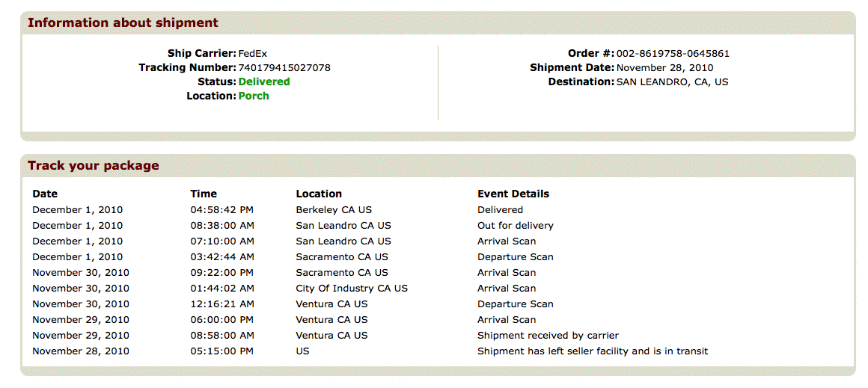This screenshot has width=868, height=388.
Task: Click the 'Track your package' heading
Action: coord(94,166)
